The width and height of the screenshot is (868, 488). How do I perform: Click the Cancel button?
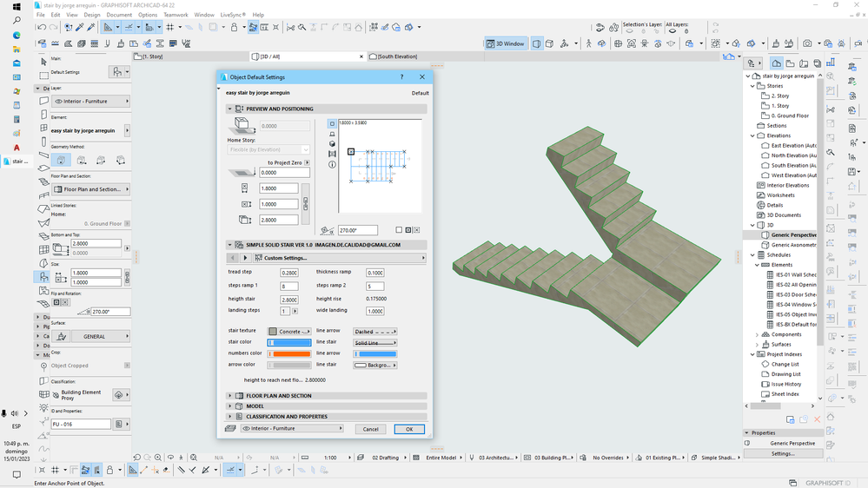tap(370, 429)
